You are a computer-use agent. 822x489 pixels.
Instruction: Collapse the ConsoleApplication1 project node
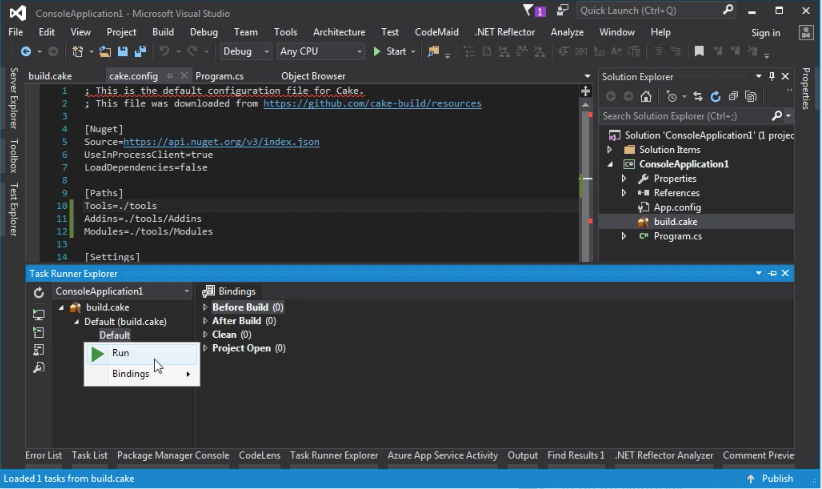[610, 165]
